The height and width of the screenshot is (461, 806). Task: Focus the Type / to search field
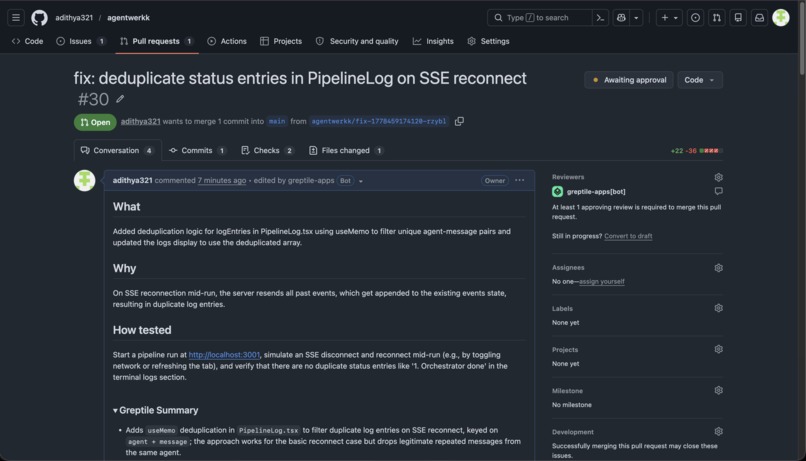tap(540, 17)
